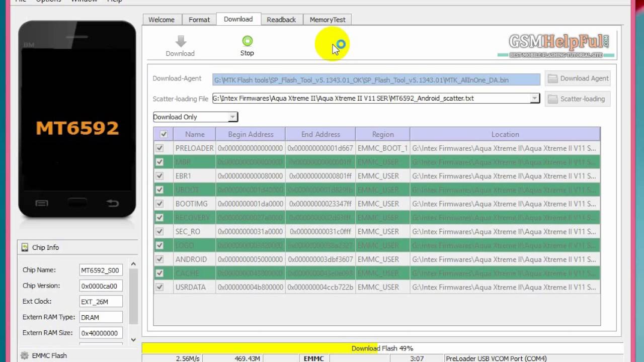Click the 0x000000004b800000 begin address cell

click(x=251, y=287)
